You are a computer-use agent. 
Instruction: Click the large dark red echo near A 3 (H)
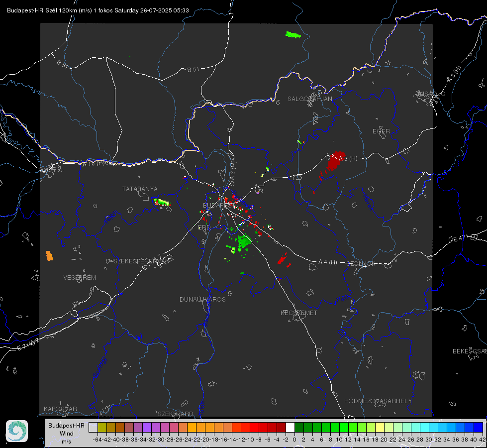click(x=335, y=161)
